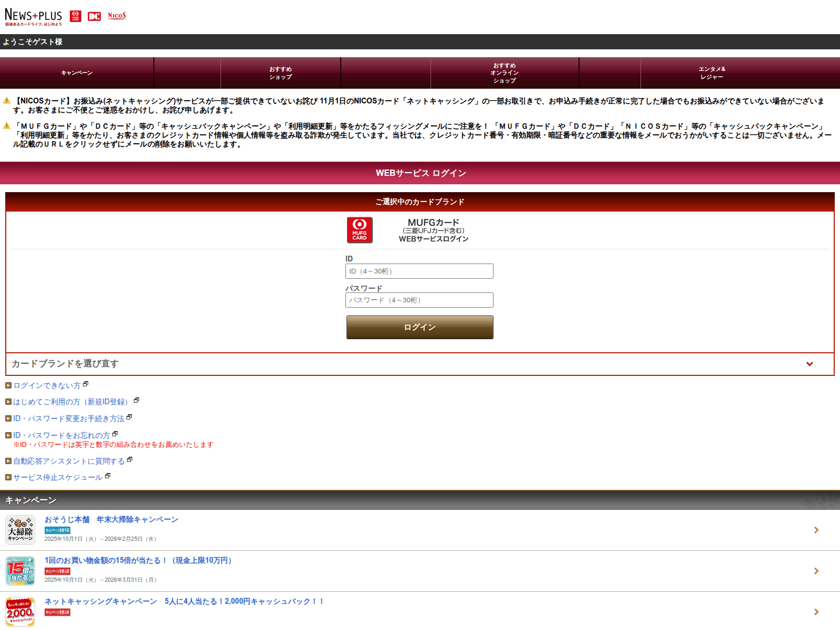Click the NEWS+PLUS logo

[34, 17]
